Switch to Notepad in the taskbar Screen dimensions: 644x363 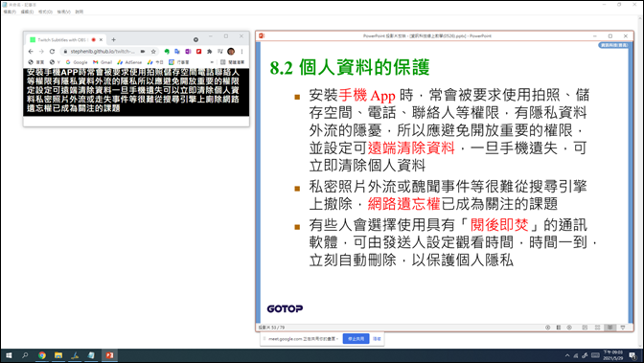[x=91, y=355]
